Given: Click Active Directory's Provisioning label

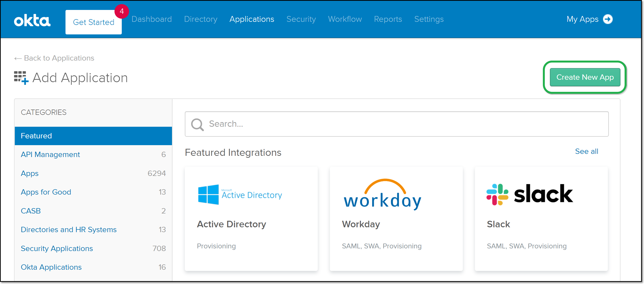Looking at the screenshot, I should 216,246.
